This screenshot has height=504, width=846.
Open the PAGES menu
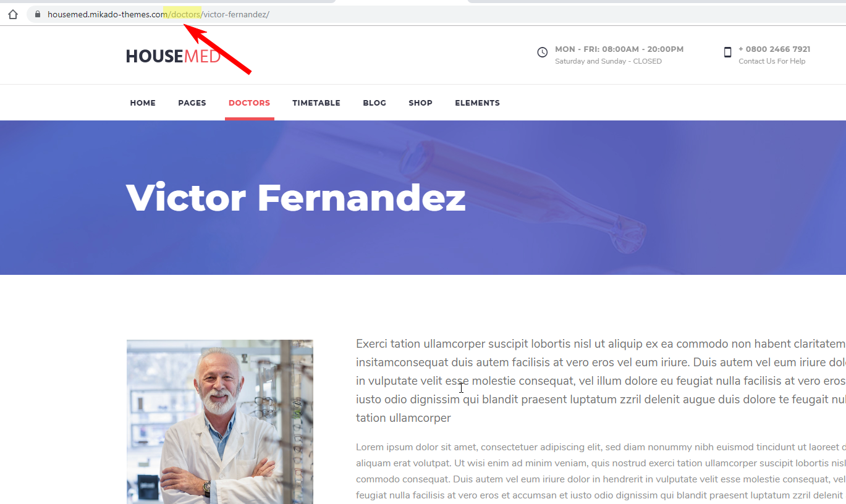pyautogui.click(x=192, y=103)
